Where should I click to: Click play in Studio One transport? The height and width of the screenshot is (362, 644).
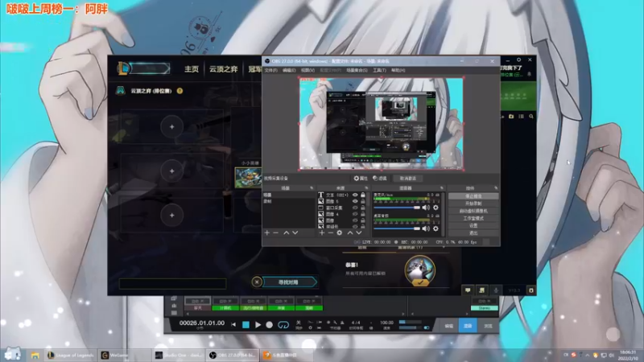click(x=258, y=325)
